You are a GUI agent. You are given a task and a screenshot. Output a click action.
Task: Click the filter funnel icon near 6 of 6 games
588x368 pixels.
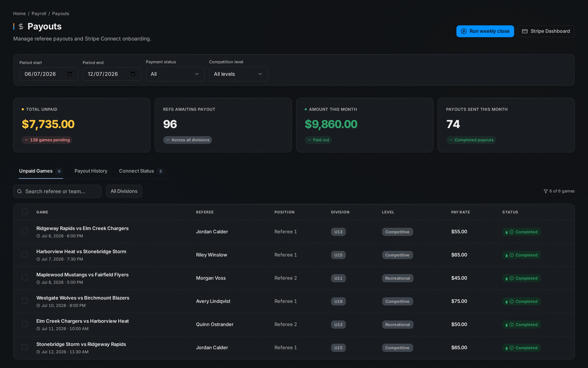point(546,191)
